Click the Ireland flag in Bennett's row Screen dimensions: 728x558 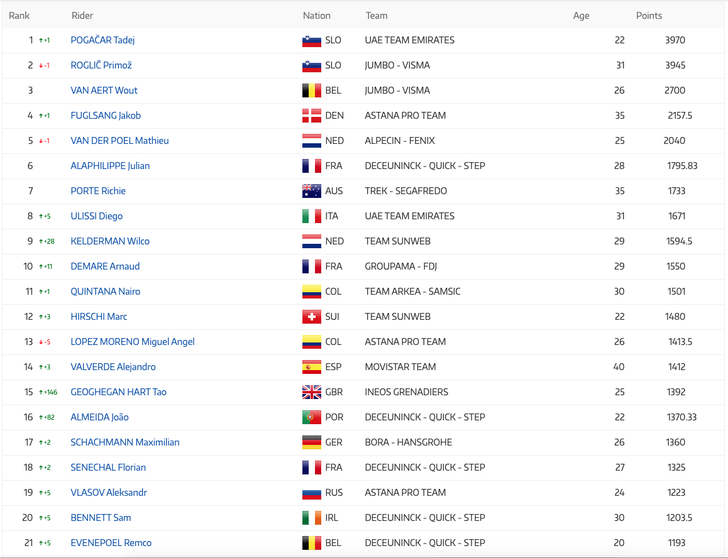coord(311,518)
